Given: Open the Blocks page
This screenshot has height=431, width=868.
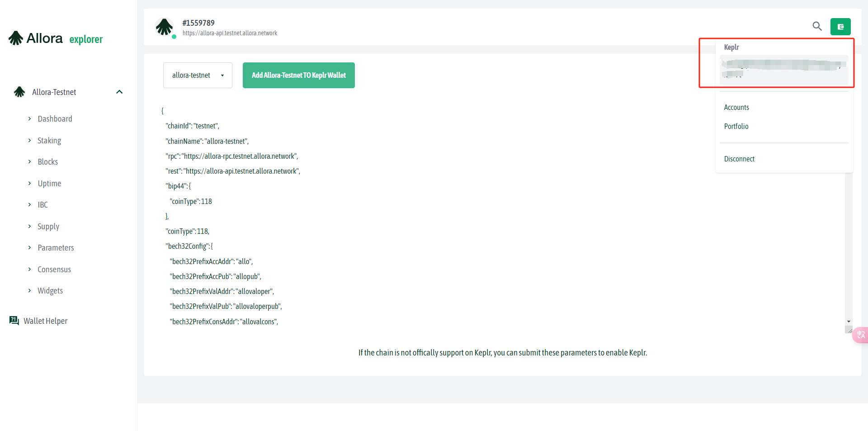Looking at the screenshot, I should pos(47,161).
